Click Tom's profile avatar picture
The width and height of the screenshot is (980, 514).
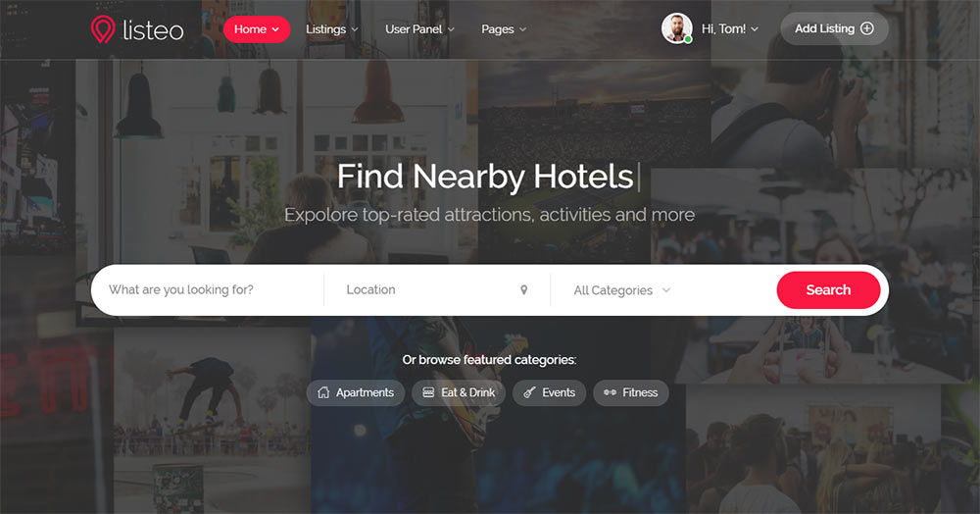(x=677, y=28)
